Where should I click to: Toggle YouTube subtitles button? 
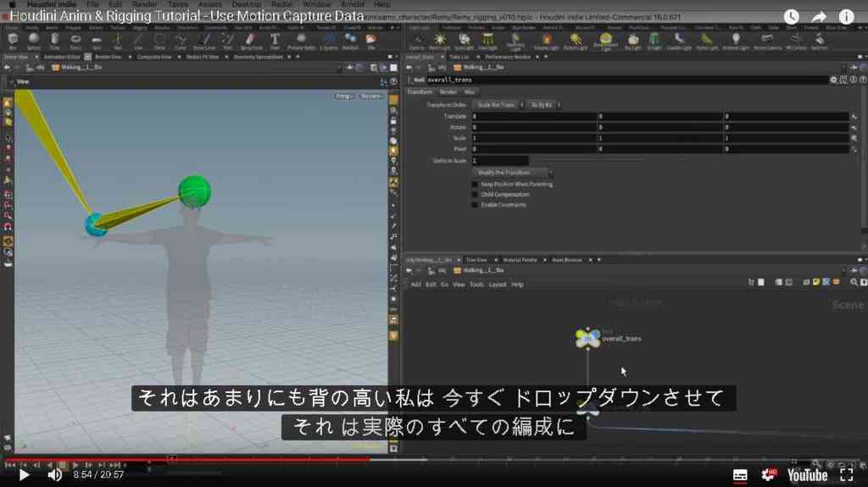point(740,475)
